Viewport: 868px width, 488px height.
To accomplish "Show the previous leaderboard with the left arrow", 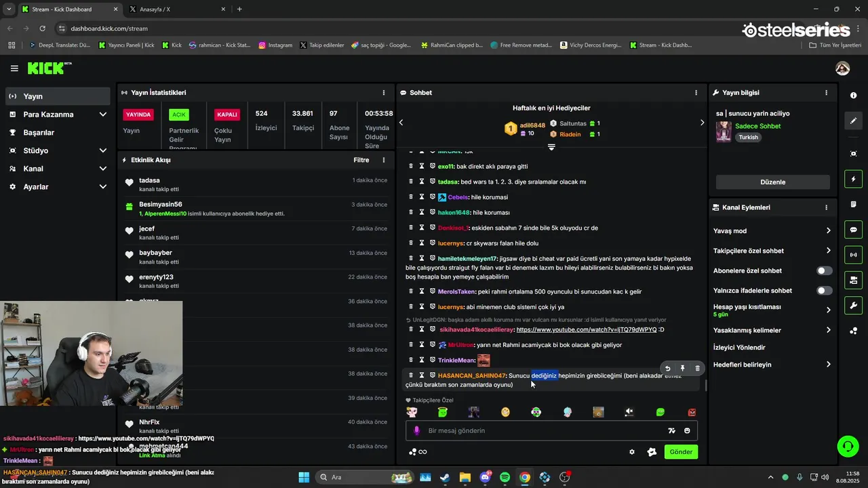I will (401, 123).
